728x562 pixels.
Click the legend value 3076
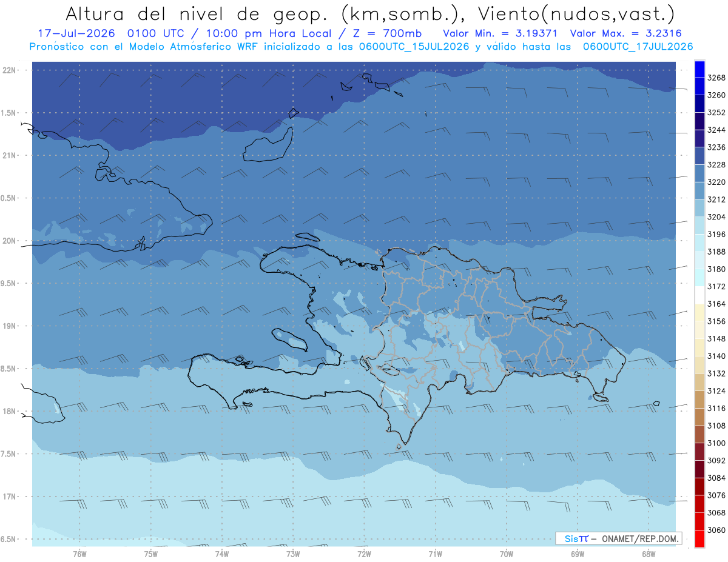(716, 495)
